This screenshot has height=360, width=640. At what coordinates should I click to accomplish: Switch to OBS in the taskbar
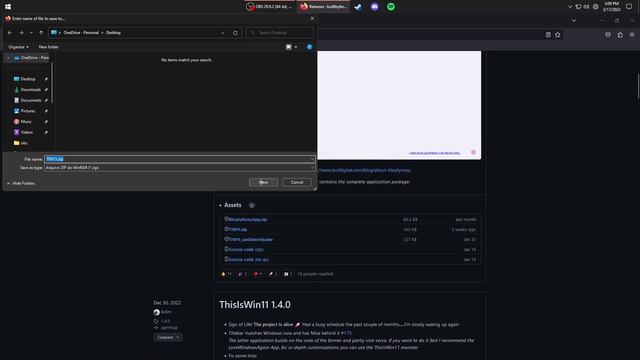tap(269, 7)
